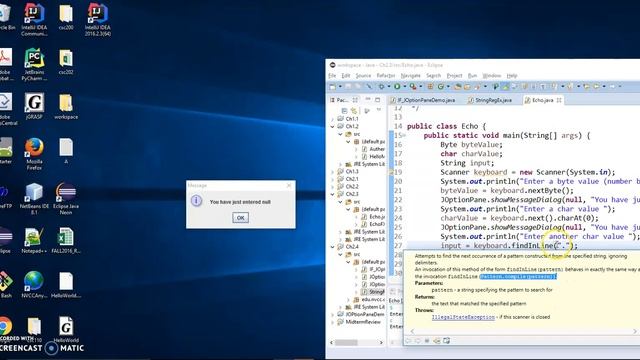Open the Window menu
Viewport: 640px width, 360px height.
point(491,76)
